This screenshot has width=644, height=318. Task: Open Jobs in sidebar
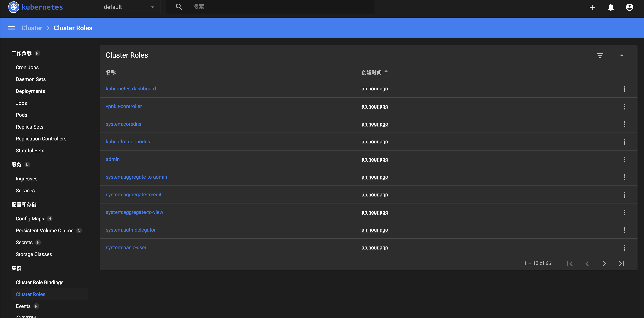coord(21,103)
